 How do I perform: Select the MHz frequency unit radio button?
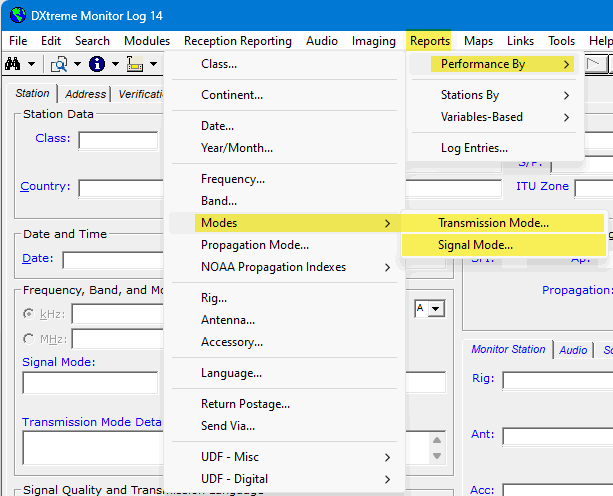coord(27,337)
